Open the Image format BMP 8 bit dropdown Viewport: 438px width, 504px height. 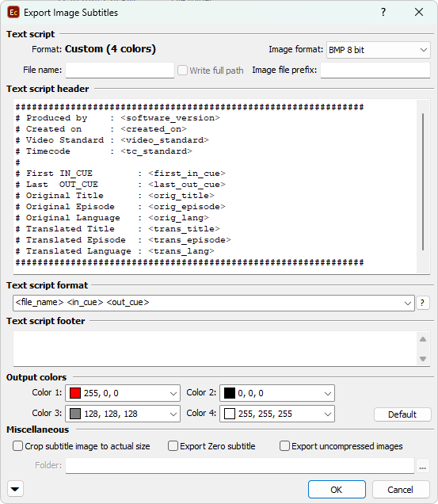tap(379, 50)
